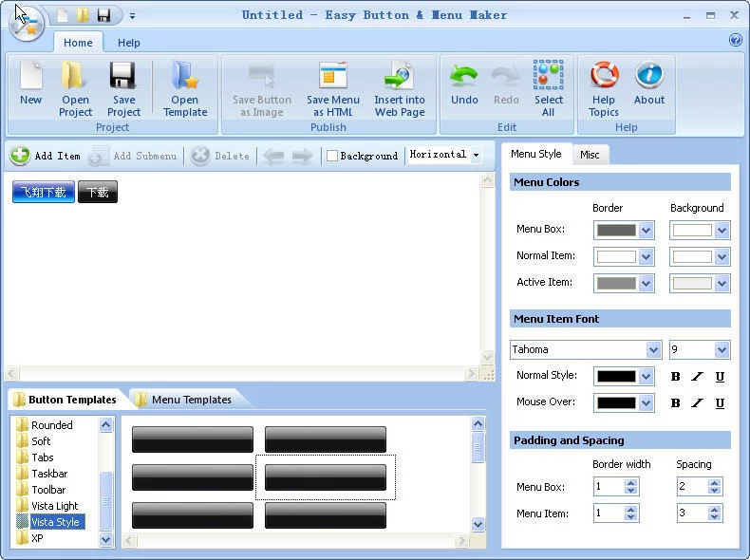The height and width of the screenshot is (560, 750).
Task: Select the blue 飞翔下载 button on canvas
Action: pos(44,192)
